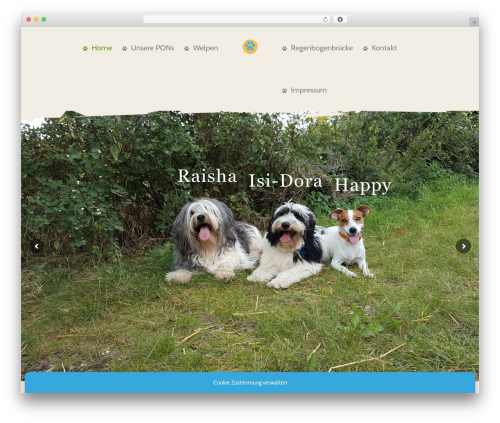The image size is (500, 423).
Task: Open the Home menu item
Action: [101, 48]
